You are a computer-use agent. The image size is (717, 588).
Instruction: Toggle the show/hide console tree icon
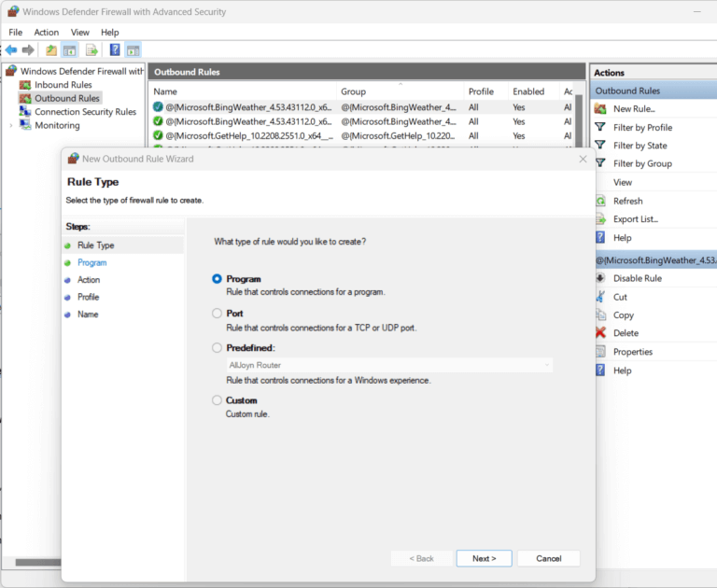[69, 49]
